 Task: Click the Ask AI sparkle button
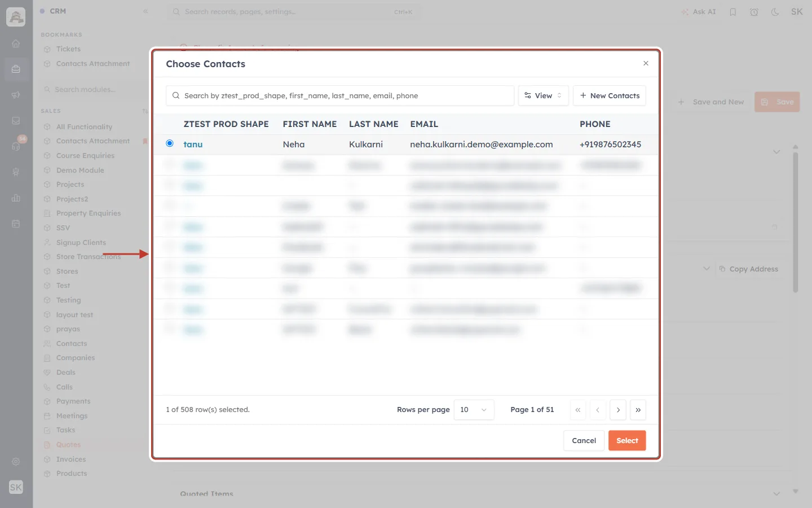pos(698,12)
